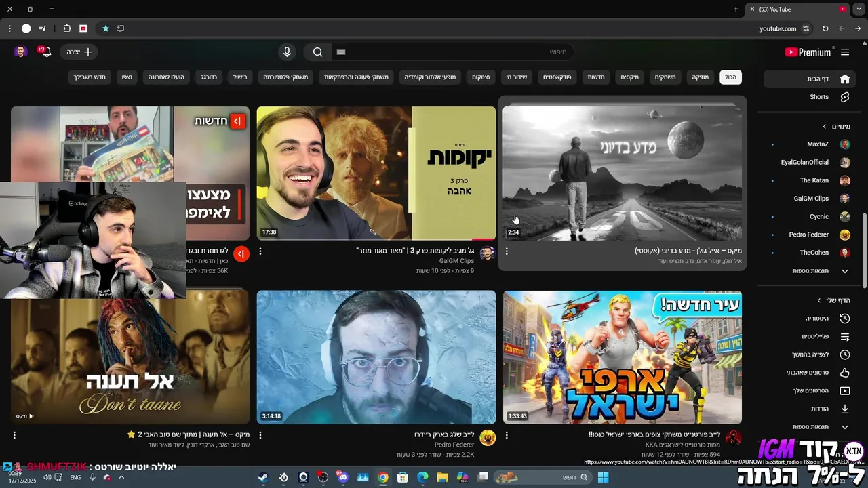The width and height of the screenshot is (868, 488).
Task: Open Pedro Federer live stream thumbnail
Action: (x=376, y=357)
